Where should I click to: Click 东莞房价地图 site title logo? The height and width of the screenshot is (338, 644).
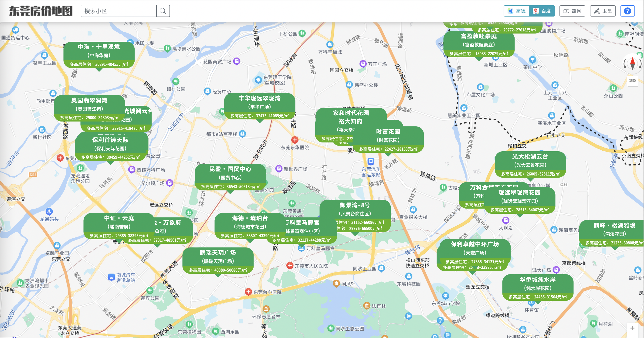41,11
